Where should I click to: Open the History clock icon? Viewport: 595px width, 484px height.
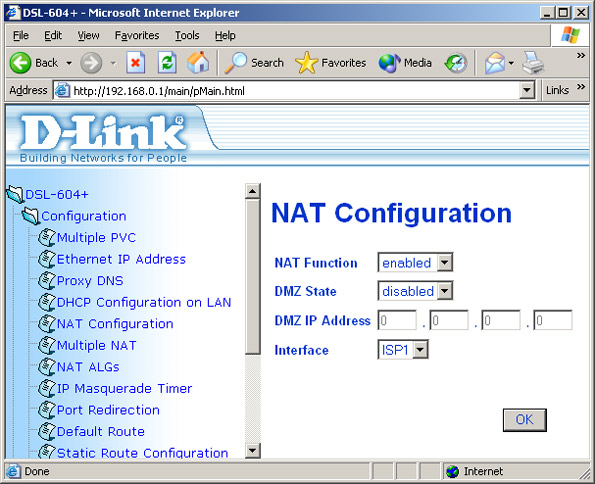tap(456, 63)
